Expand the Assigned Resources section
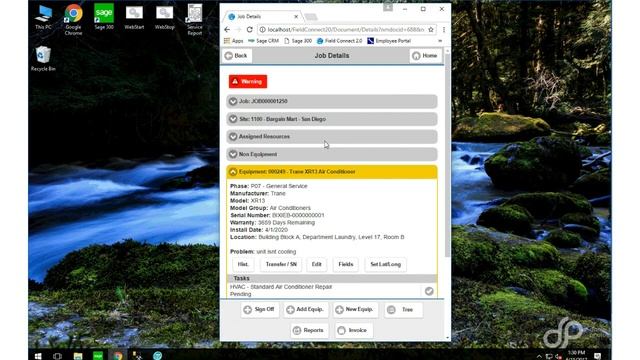Viewport: 640px width, 360px height. [331, 137]
